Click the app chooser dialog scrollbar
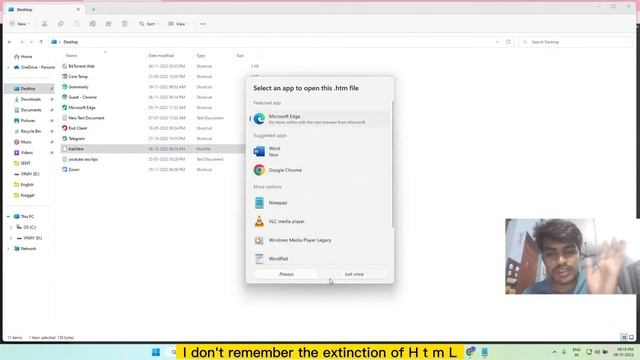640x360 pixels. click(393, 163)
